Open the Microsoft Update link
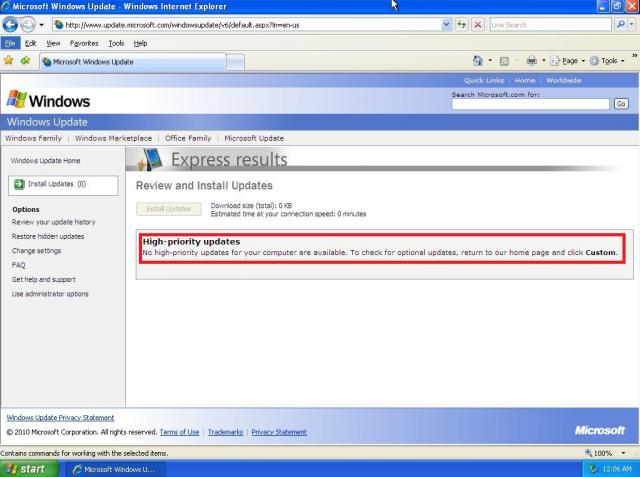The height and width of the screenshot is (477, 640). (x=254, y=138)
